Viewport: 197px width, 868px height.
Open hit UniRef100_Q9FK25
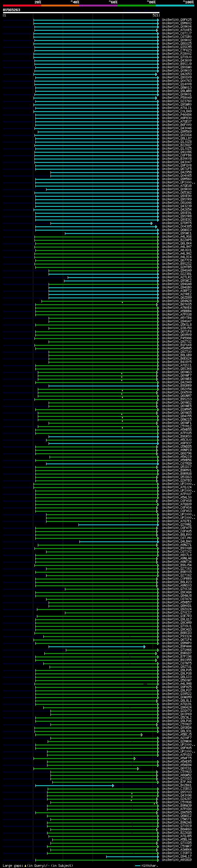tap(177, 20)
